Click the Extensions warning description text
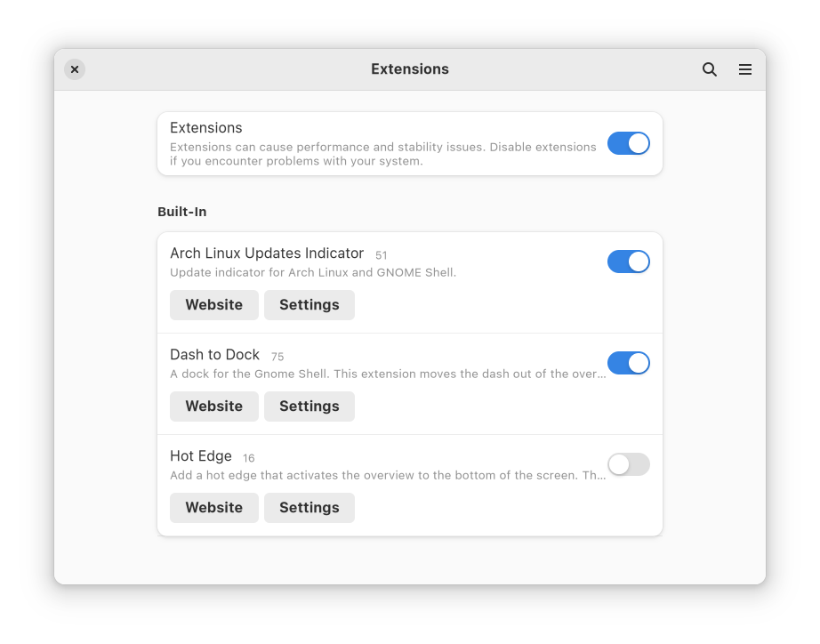Image resolution: width=820 pixels, height=644 pixels. 382,153
